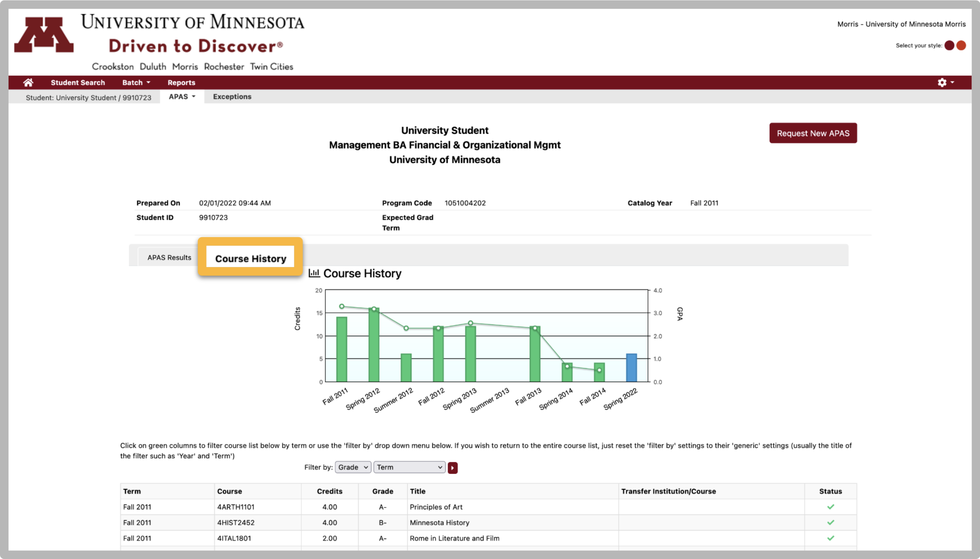Image resolution: width=980 pixels, height=559 pixels.
Task: Click the Spring 2013 green bar
Action: point(471,354)
